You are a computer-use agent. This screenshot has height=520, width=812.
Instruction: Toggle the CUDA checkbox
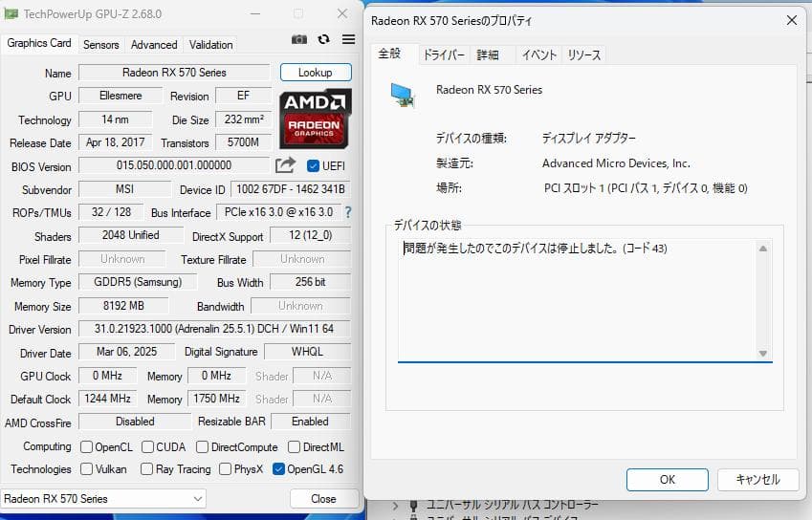147,446
